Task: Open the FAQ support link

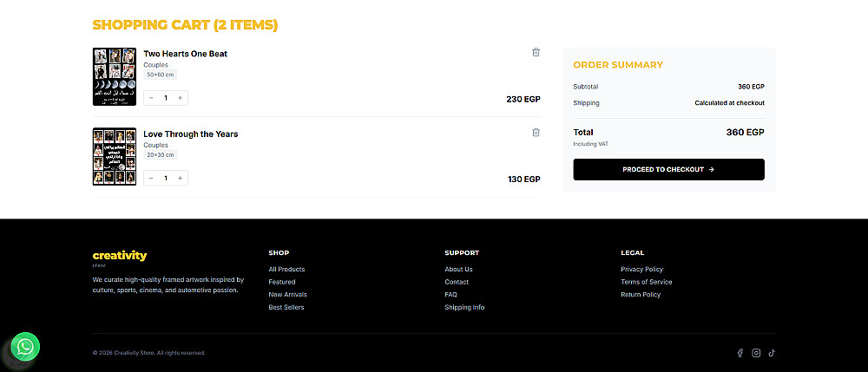Action: 450,295
